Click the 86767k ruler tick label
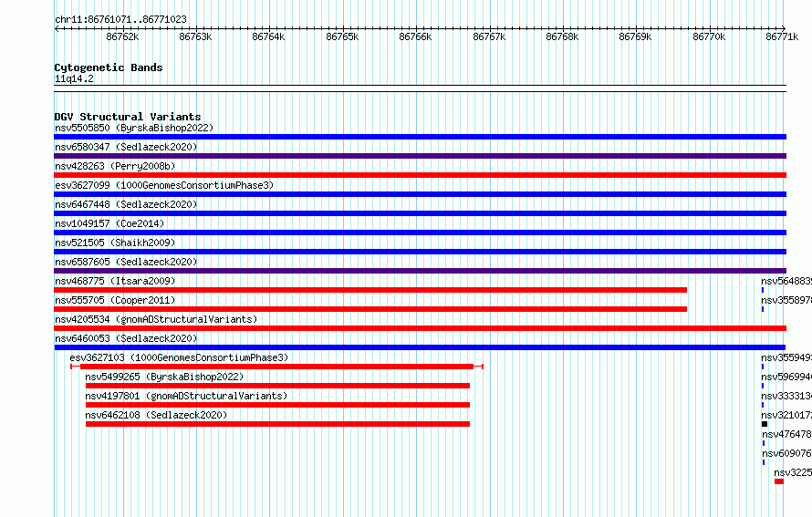 [489, 36]
